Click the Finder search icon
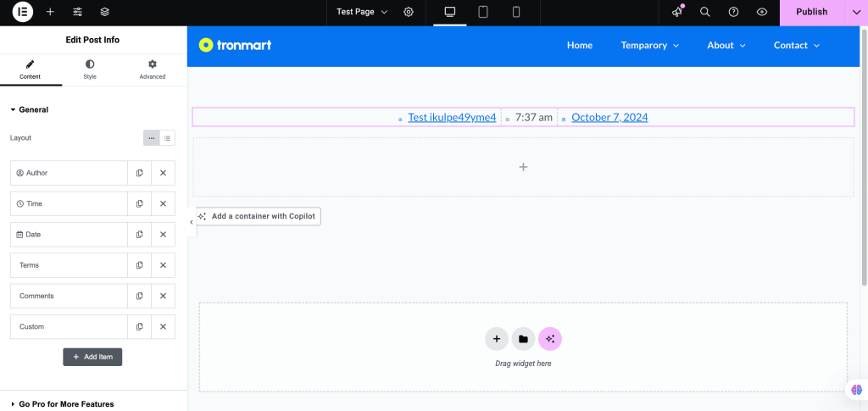 [x=705, y=12]
